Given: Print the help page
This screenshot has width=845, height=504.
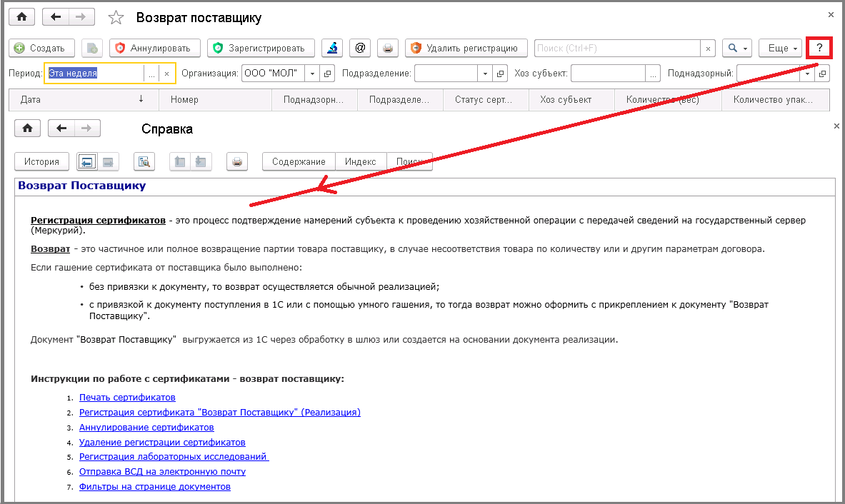Looking at the screenshot, I should pos(237,161).
